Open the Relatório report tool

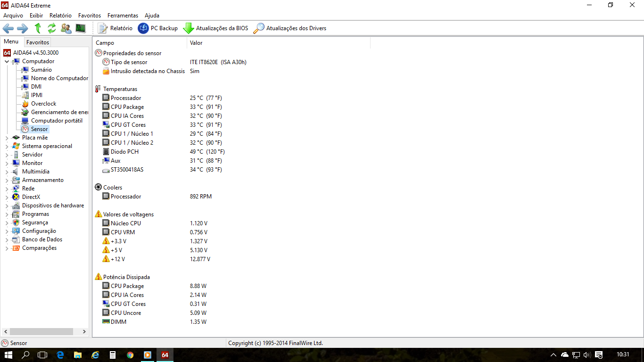point(115,28)
